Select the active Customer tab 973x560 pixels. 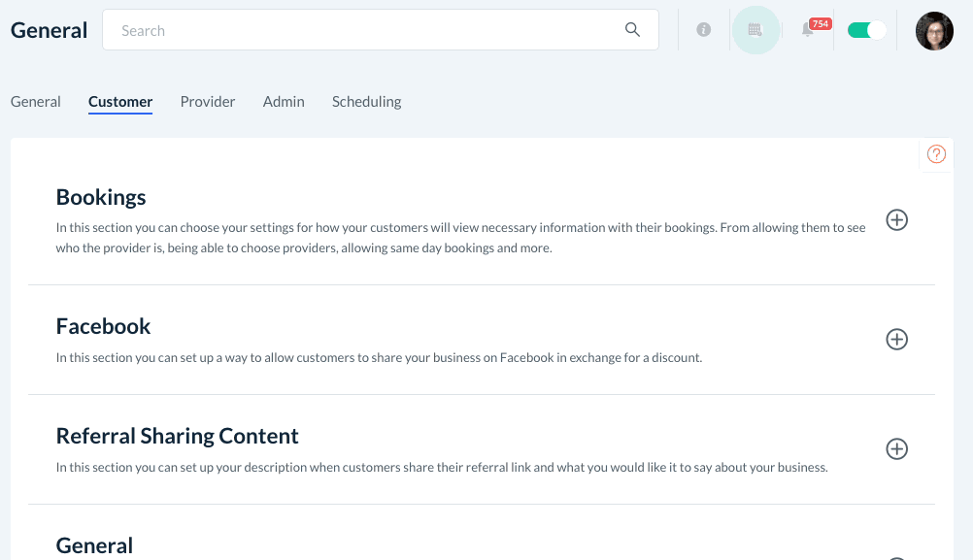[x=120, y=102]
